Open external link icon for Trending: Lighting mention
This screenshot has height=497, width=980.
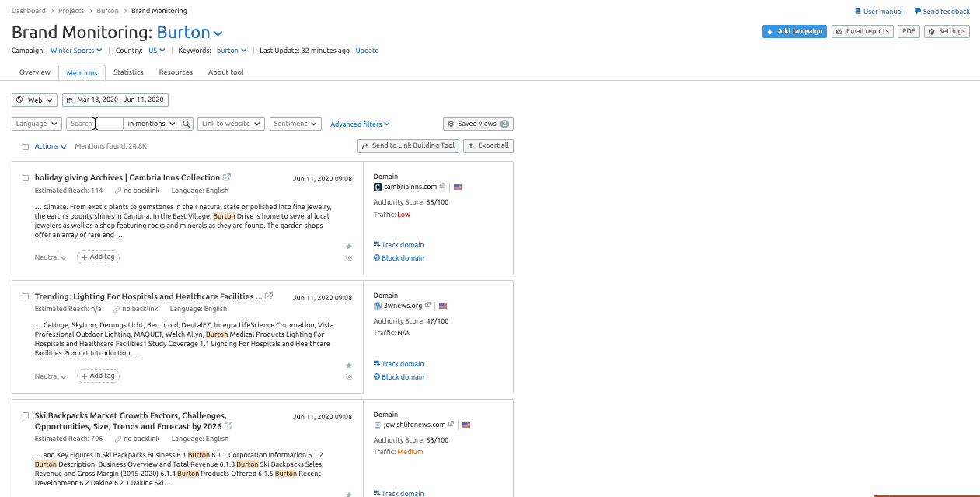pyautogui.click(x=269, y=296)
